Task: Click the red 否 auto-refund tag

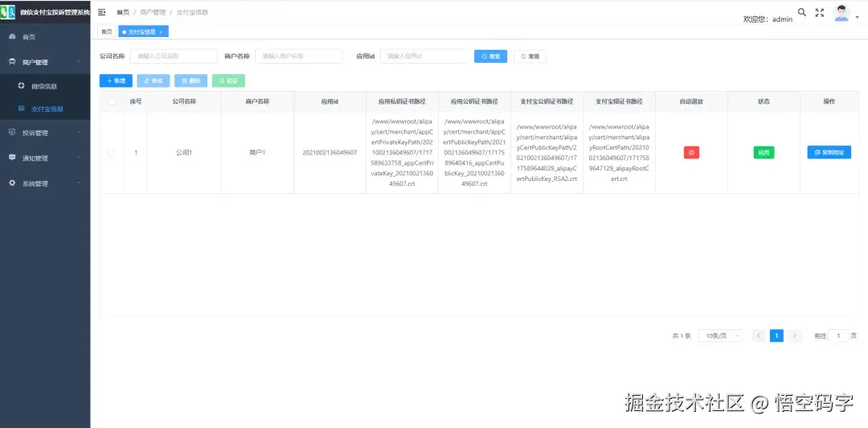Action: (691, 153)
